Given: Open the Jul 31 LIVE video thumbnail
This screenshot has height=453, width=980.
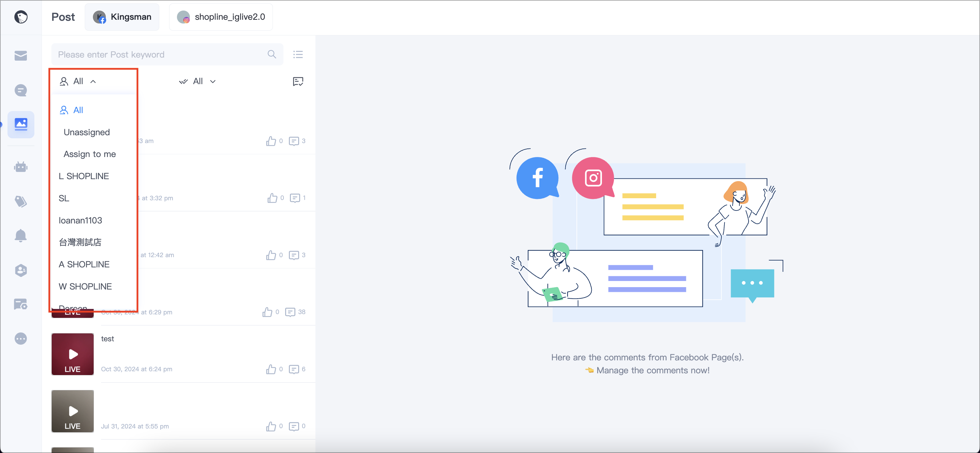Looking at the screenshot, I should click(73, 411).
